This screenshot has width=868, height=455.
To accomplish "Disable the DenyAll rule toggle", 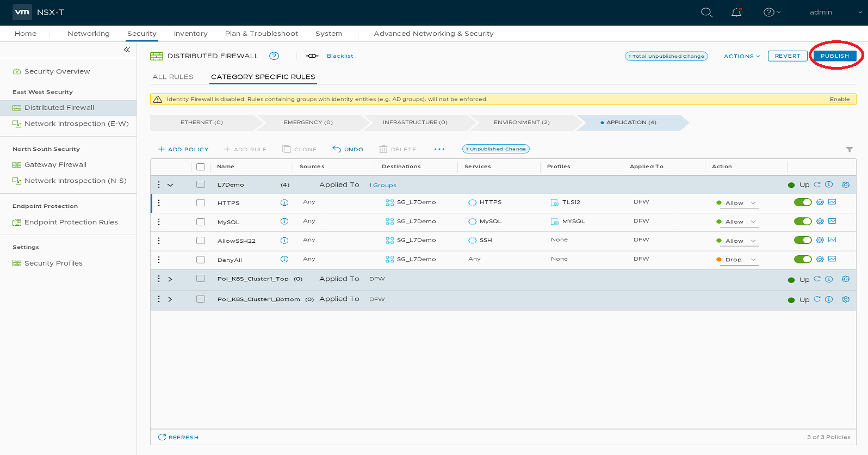I will (x=803, y=259).
